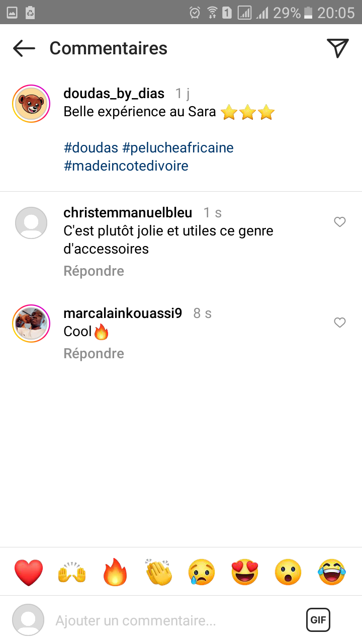362x644 pixels.
Task: Open the GIF picker button
Action: coord(318,620)
